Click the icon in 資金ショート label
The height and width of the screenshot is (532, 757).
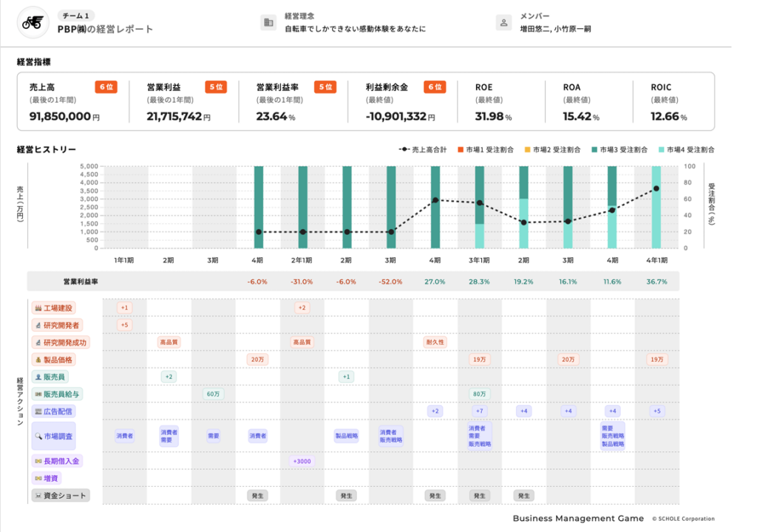(38, 496)
